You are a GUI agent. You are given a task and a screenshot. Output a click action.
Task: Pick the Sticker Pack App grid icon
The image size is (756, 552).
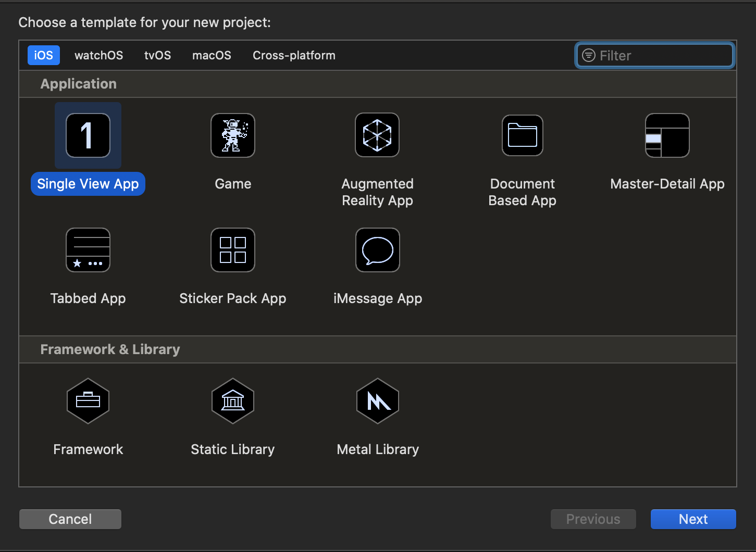click(233, 250)
